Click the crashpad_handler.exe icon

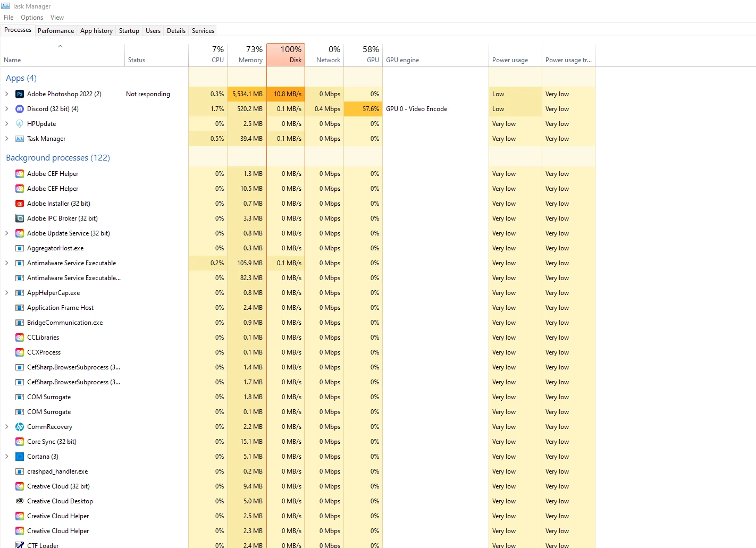coord(20,471)
